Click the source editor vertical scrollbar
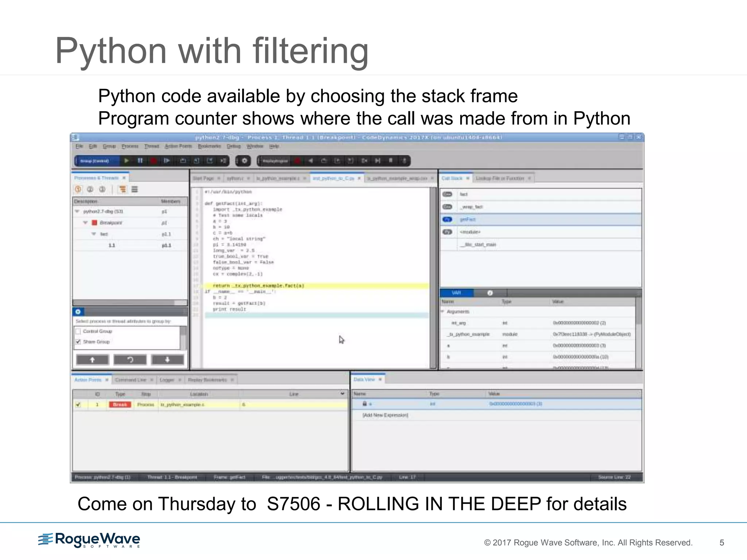This screenshot has width=747, height=560. coord(433,278)
